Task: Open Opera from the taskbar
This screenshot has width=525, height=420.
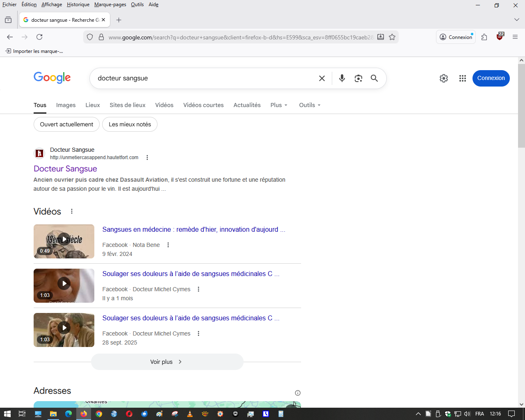Action: point(129,414)
